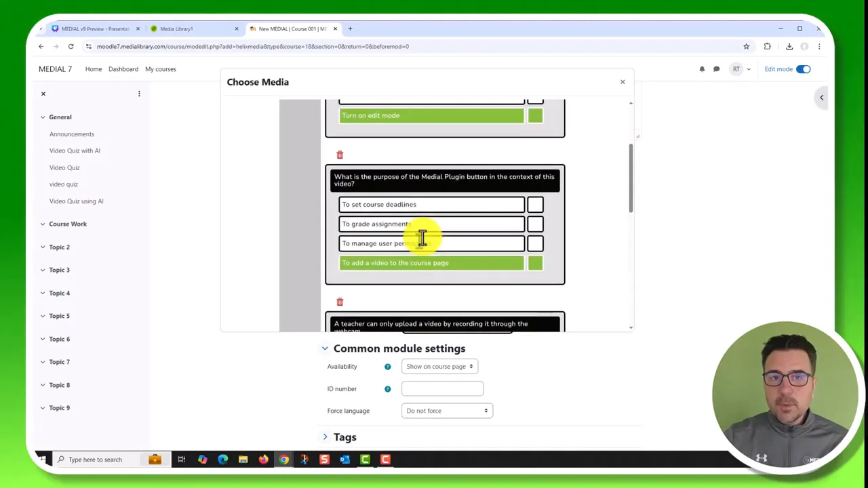Open the Force language dropdown
The height and width of the screenshot is (488, 868).
tap(447, 411)
